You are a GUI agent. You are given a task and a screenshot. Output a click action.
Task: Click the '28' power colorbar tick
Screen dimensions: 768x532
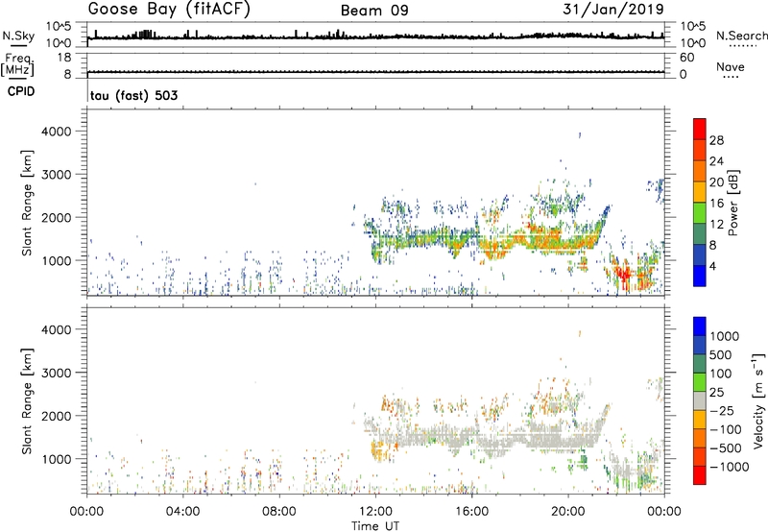(x=716, y=140)
